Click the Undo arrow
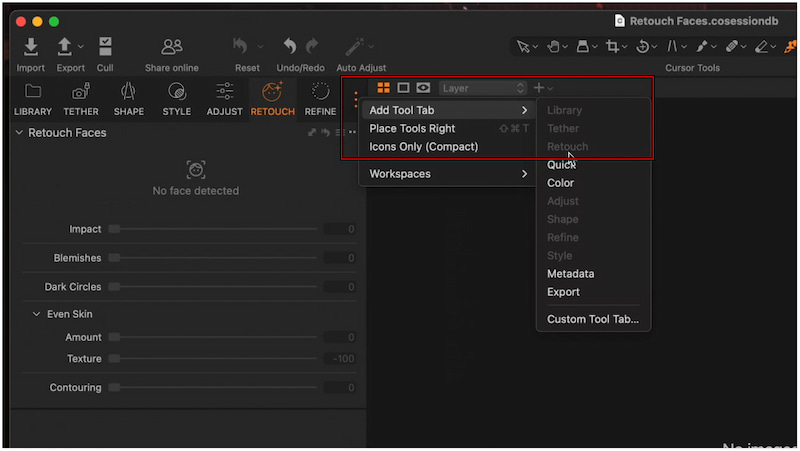Viewport: 800px width, 451px height. [x=290, y=46]
